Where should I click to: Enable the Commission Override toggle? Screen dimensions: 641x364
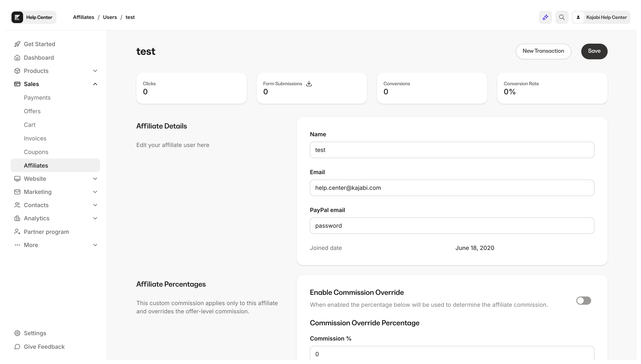point(584,301)
